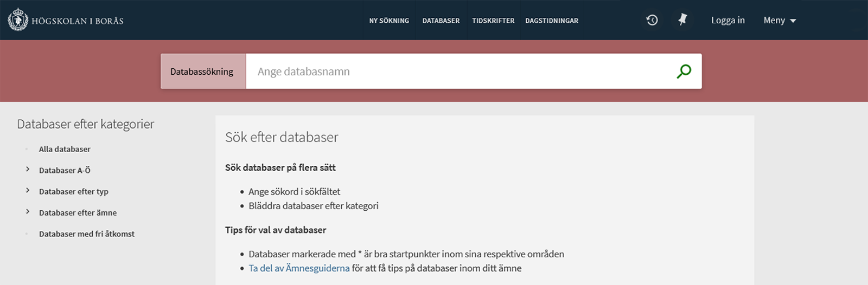Open the Ta del av Ämnesguiderna link

click(299, 268)
